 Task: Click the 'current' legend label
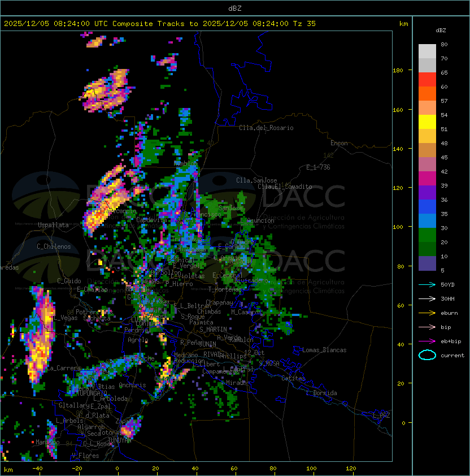click(452, 356)
